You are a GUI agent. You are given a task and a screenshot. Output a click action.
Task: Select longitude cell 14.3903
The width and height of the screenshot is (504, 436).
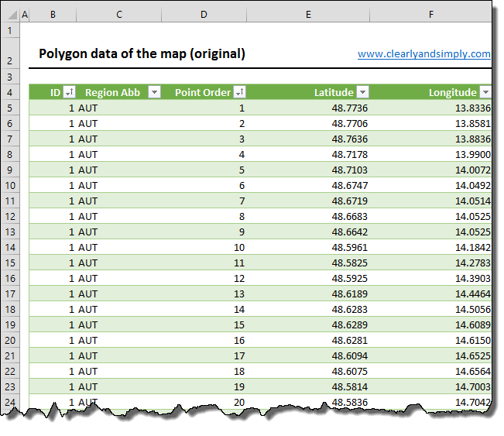pos(430,278)
